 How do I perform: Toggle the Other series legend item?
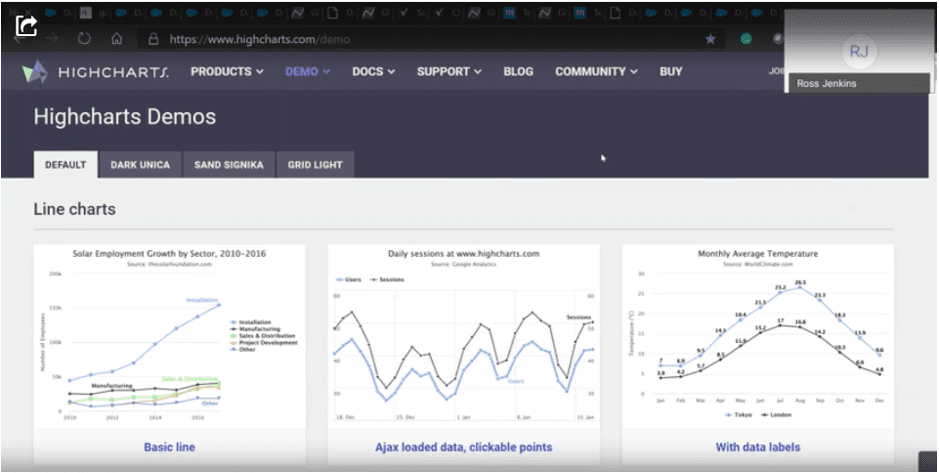click(x=243, y=349)
